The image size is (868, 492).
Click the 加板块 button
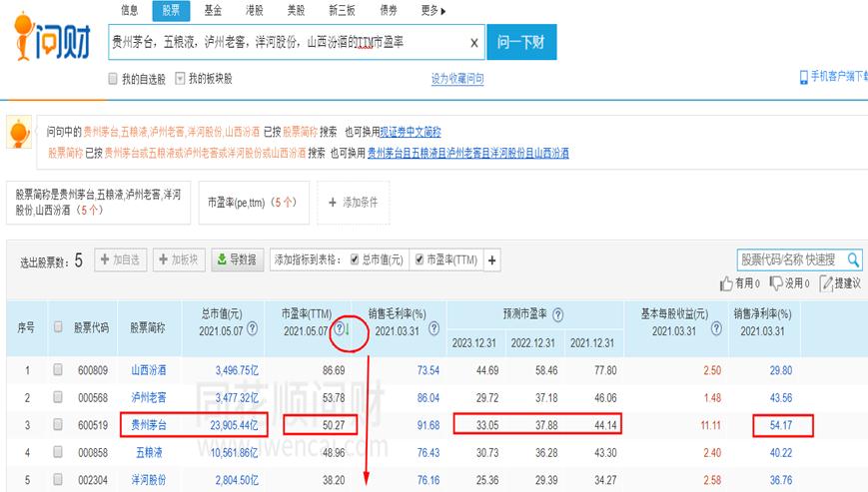(x=179, y=259)
